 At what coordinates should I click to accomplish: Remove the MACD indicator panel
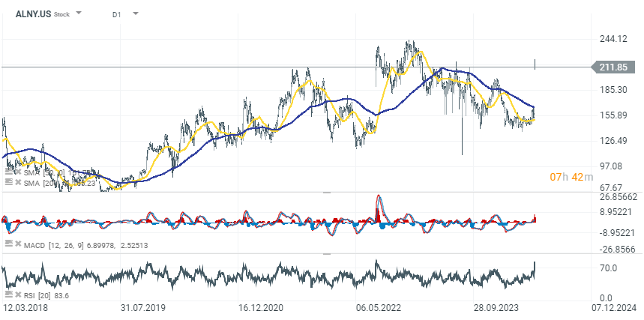pyautogui.click(x=18, y=244)
